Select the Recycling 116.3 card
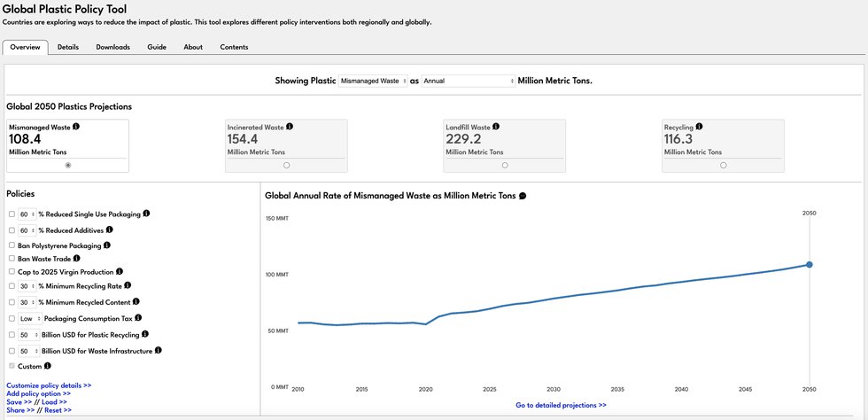868x420 pixels. click(723, 145)
